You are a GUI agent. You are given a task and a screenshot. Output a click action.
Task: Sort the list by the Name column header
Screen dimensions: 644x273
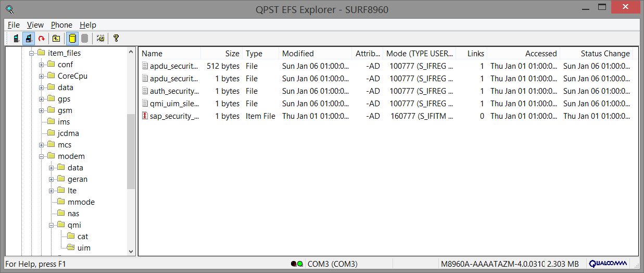(x=170, y=53)
